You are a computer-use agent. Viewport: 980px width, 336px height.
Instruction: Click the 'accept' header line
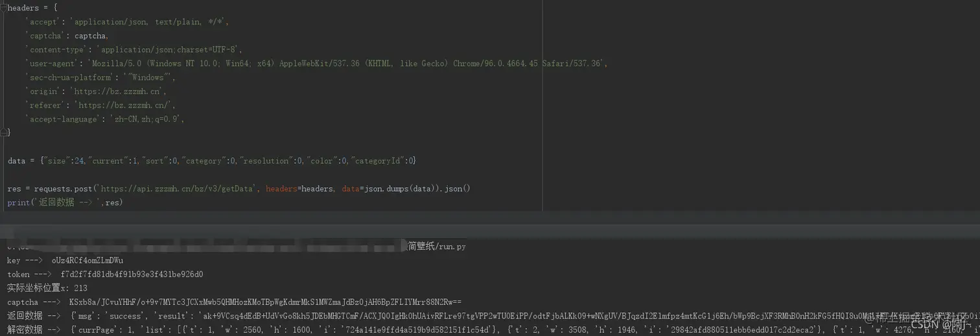pyautogui.click(x=128, y=22)
